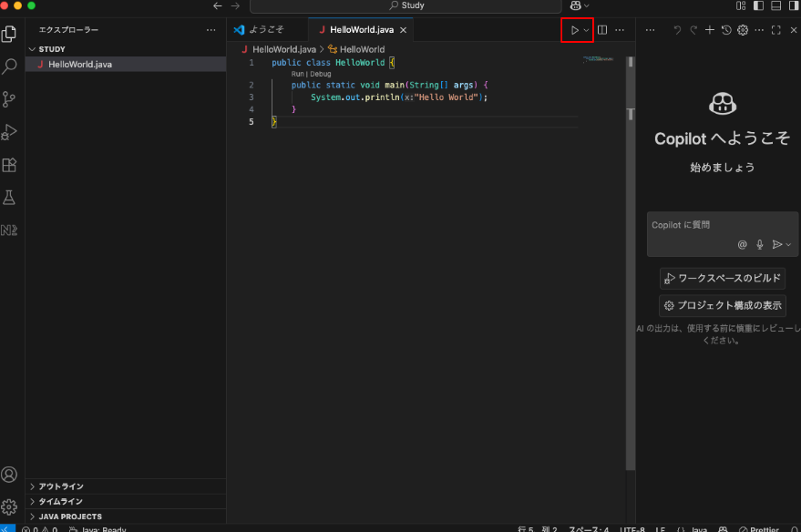Open Explorer views and more actions menu

tap(211, 30)
